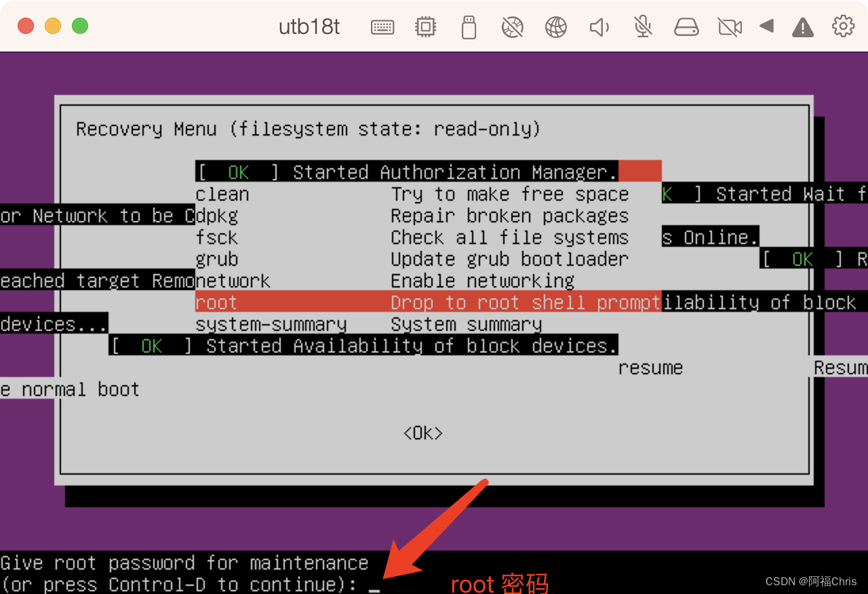Click 'Repair broken packages' description
The width and height of the screenshot is (868, 594).
pyautogui.click(x=510, y=216)
